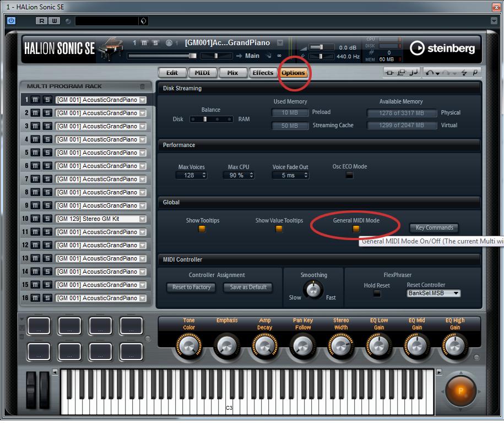Click the orange sphere P control
The width and height of the screenshot is (504, 423).
click(x=460, y=392)
